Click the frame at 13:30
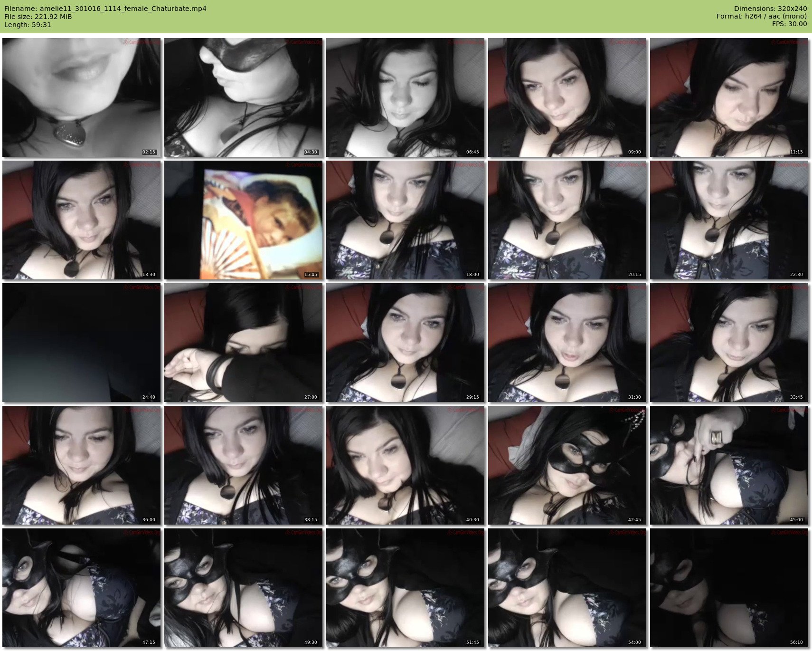 point(81,220)
